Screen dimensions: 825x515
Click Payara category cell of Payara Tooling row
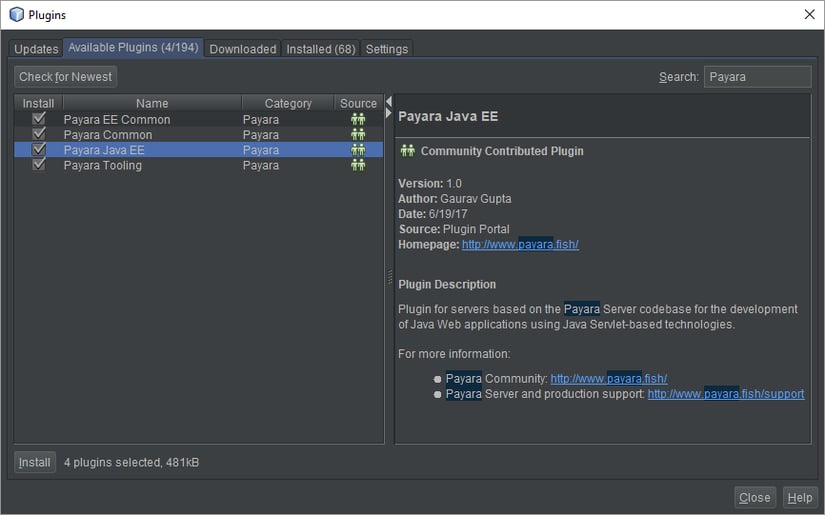click(x=261, y=165)
